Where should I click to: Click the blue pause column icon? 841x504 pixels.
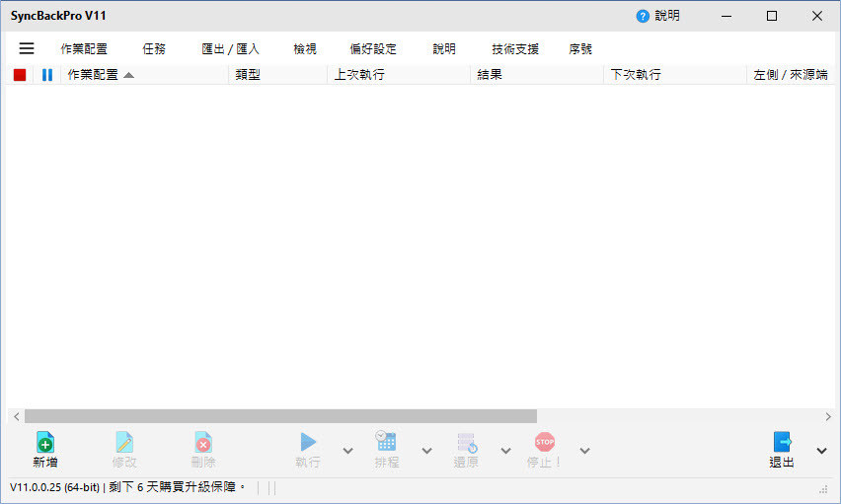coord(46,75)
